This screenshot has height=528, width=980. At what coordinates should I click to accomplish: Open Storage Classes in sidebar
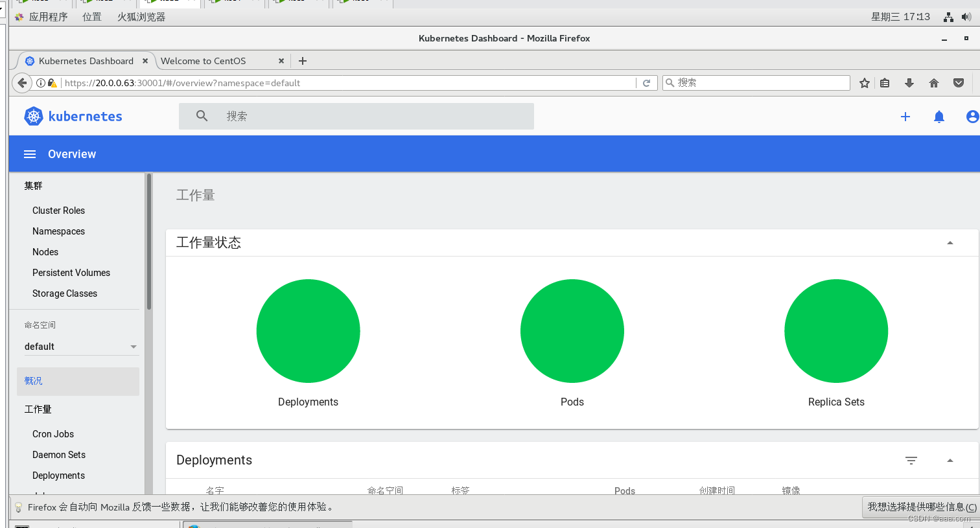[x=65, y=293]
